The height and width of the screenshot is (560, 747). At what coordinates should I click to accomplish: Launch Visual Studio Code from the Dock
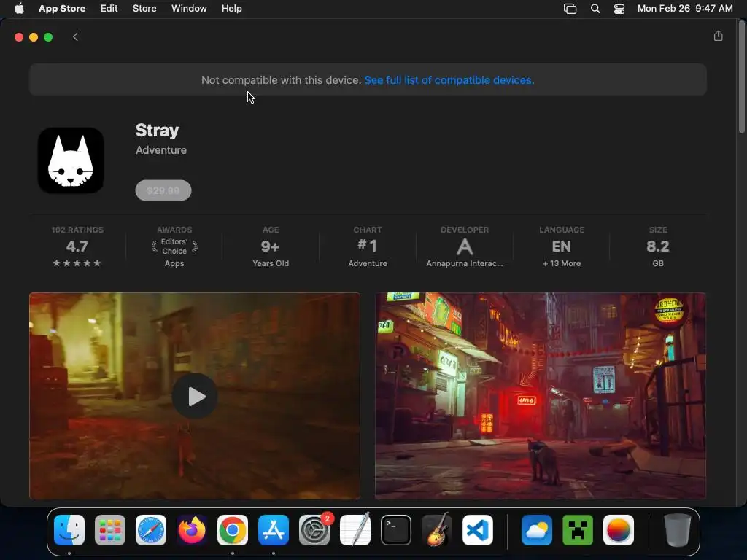pyautogui.click(x=477, y=530)
